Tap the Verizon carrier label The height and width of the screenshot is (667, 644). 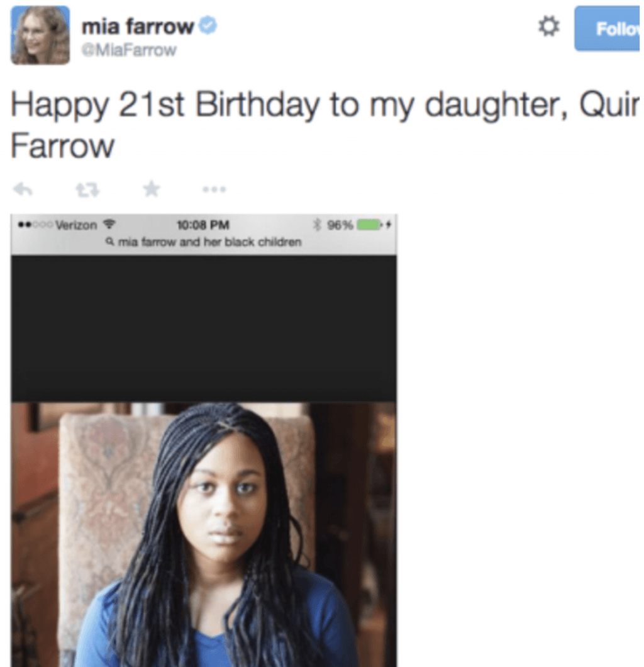point(76,225)
